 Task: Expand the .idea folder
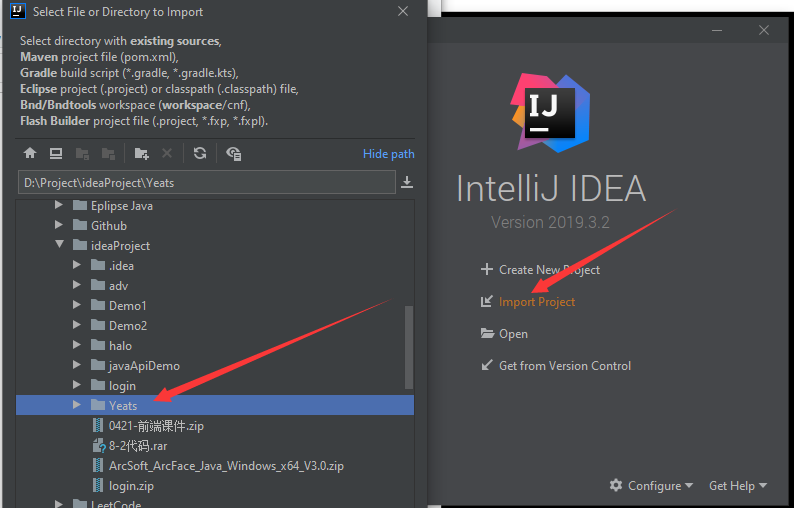coord(77,264)
